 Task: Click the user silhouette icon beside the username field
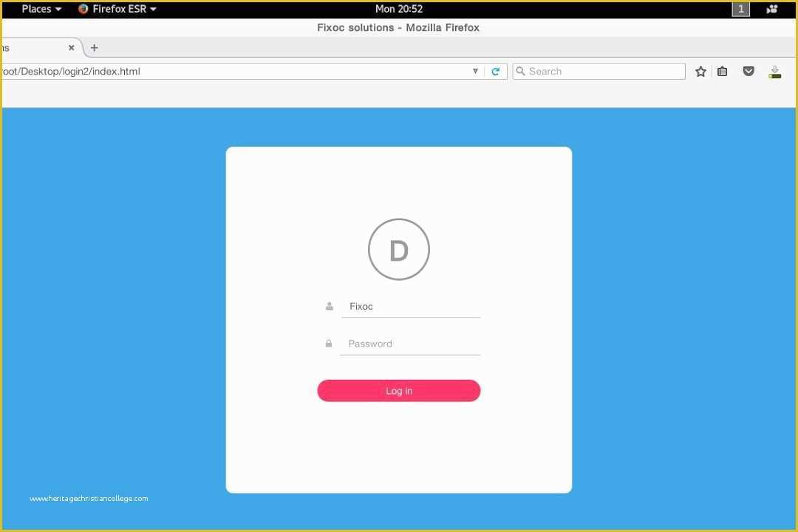point(329,306)
